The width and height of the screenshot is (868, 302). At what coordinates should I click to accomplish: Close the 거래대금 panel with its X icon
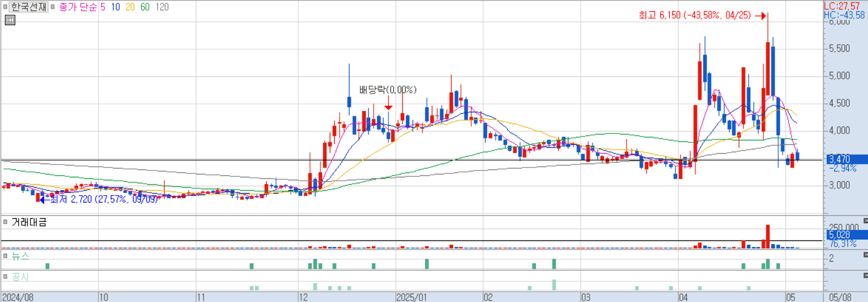click(865, 221)
